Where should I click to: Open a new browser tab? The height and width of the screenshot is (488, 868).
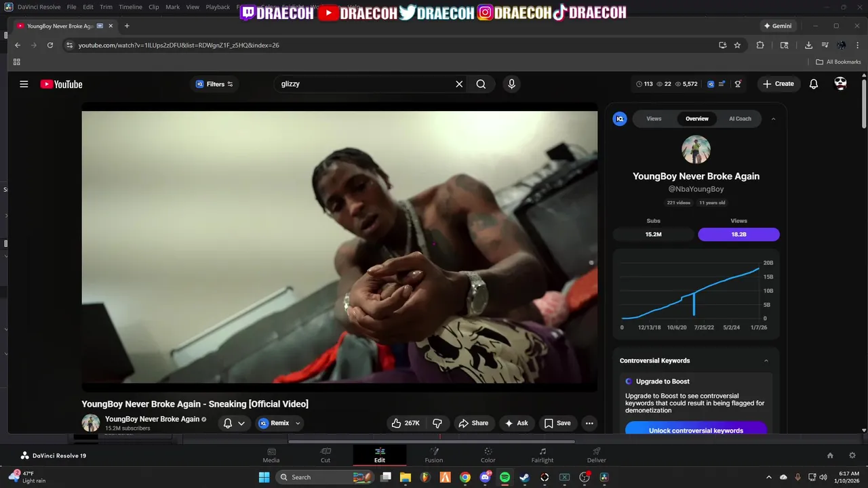127,26
